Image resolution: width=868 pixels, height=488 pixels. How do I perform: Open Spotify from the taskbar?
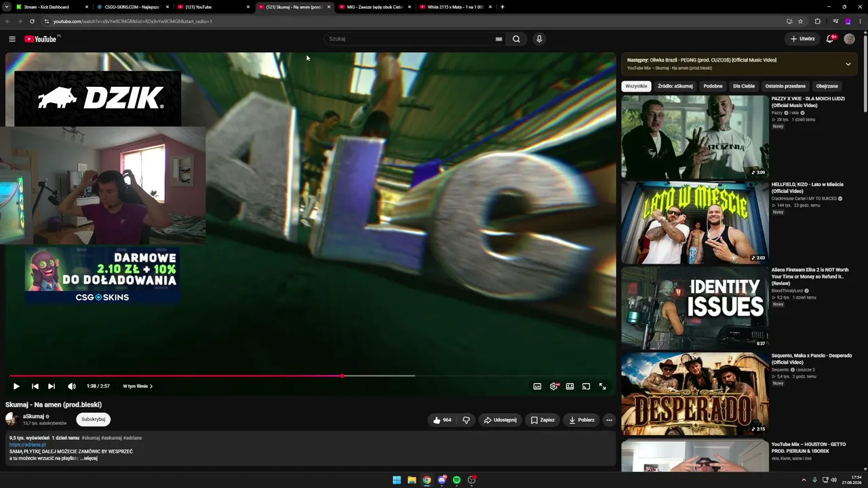tap(456, 480)
